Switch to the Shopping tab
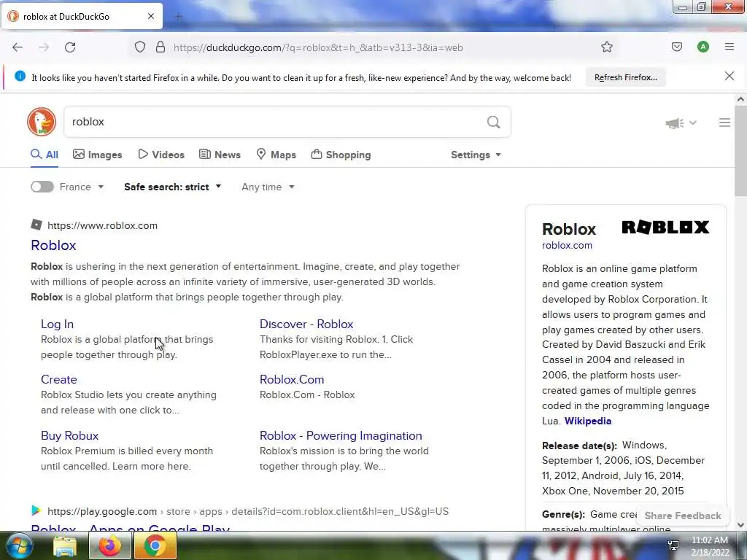Image resolution: width=747 pixels, height=560 pixels. tap(341, 155)
